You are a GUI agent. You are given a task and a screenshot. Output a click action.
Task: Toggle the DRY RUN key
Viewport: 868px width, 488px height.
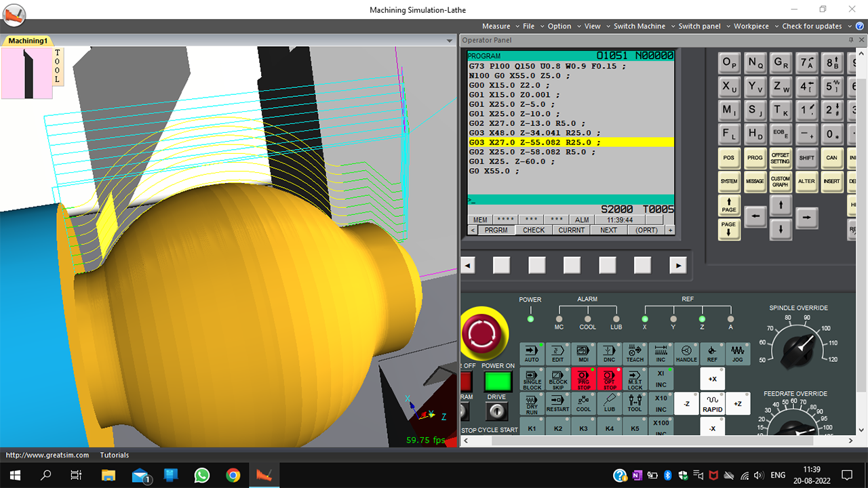(x=532, y=403)
